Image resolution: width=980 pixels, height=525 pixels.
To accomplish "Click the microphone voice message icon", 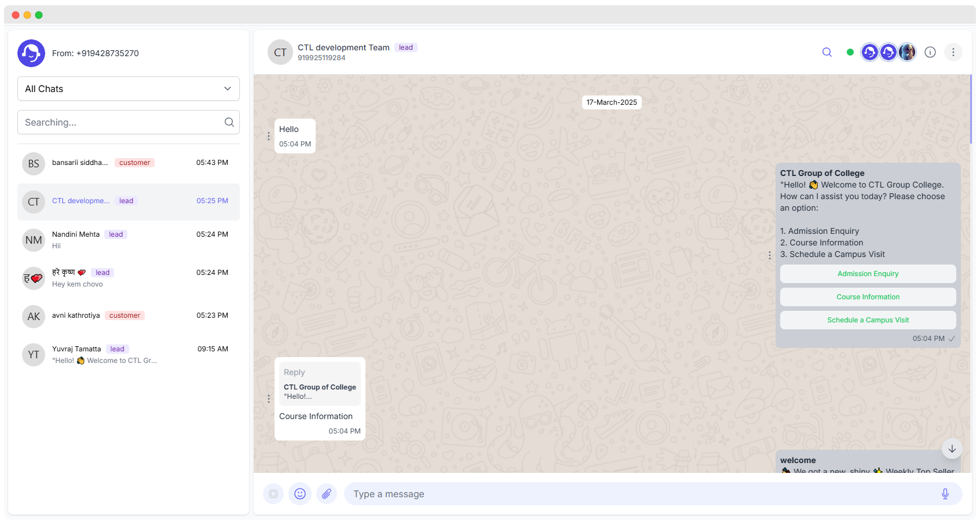I will point(945,494).
